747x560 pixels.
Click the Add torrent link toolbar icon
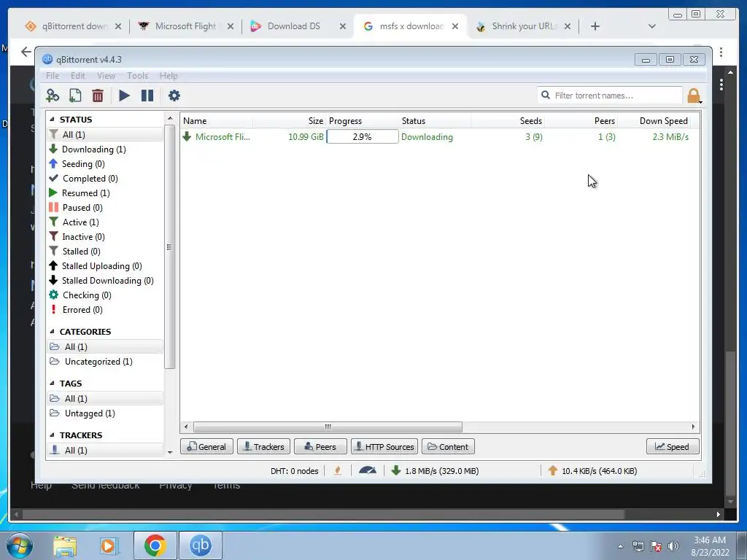53,96
